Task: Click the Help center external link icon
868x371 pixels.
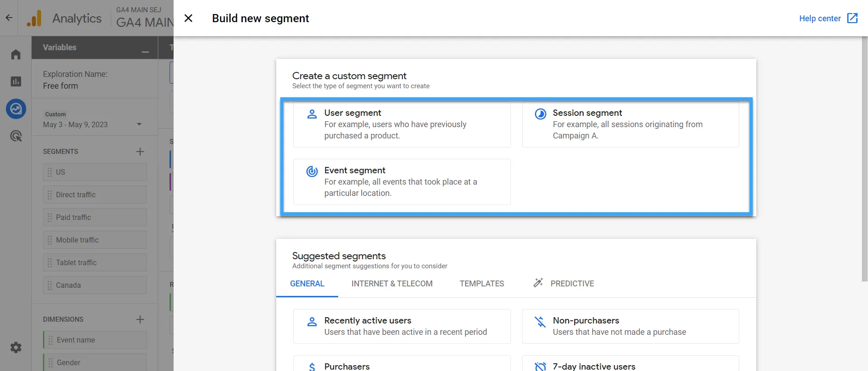Action: [852, 18]
